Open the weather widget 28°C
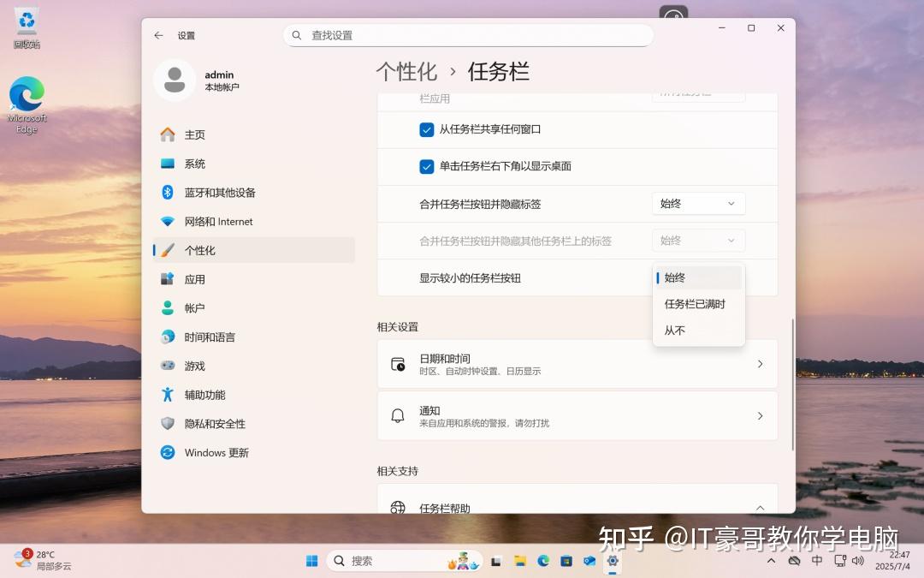 coord(43,560)
